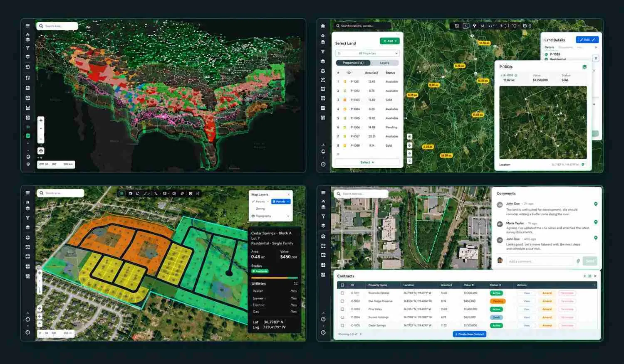The height and width of the screenshot is (364, 624).
Task: Click the blue Edit button in Land Details
Action: click(x=587, y=40)
